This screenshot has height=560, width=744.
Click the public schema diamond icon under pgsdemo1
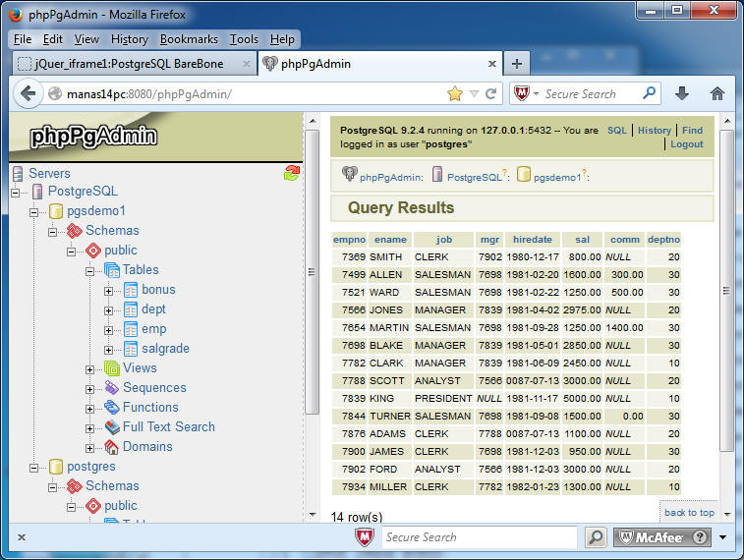coord(93,251)
